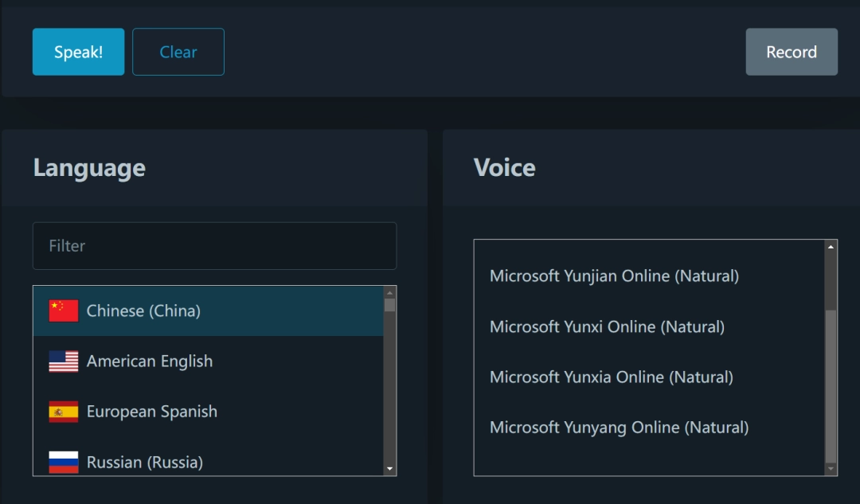Click the Spain flag icon
The width and height of the screenshot is (860, 504).
click(64, 412)
